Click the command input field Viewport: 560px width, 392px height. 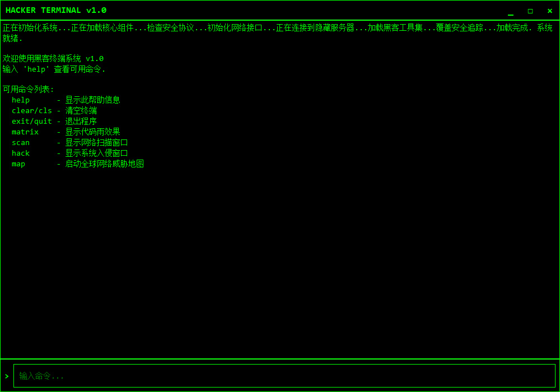pos(284,376)
